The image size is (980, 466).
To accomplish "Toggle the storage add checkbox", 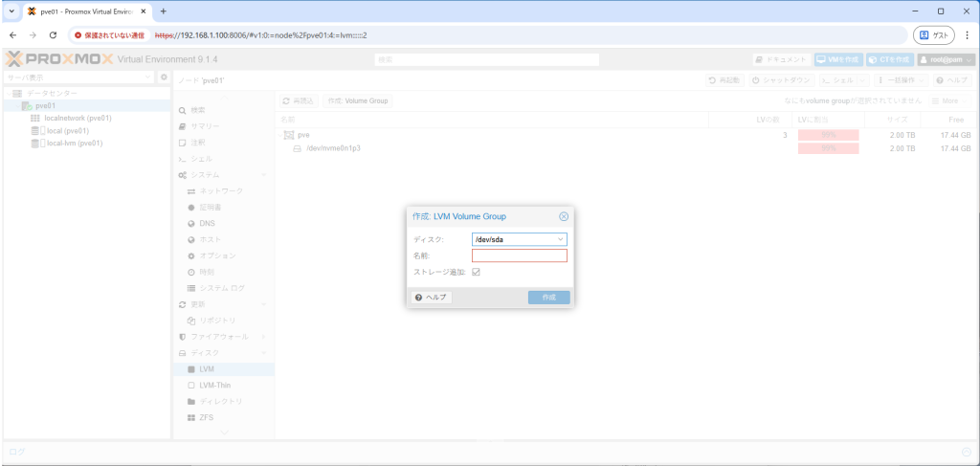I will click(x=476, y=272).
